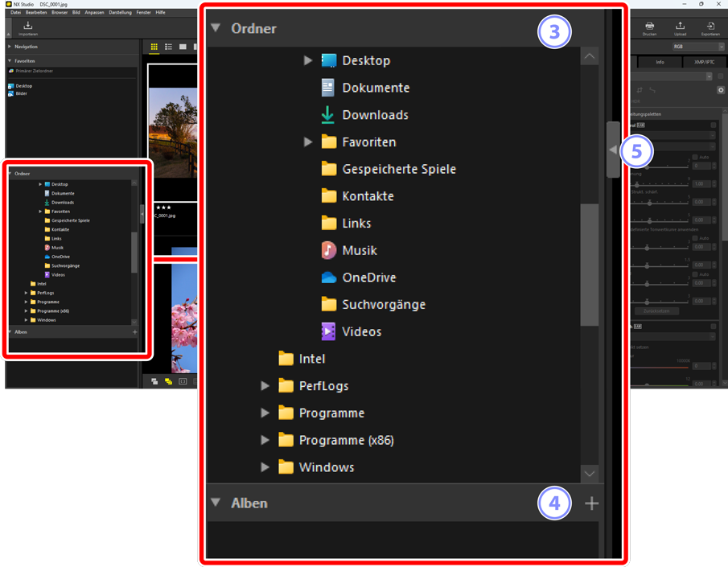Open the Fenster menu
The width and height of the screenshot is (728, 567).
tap(143, 13)
